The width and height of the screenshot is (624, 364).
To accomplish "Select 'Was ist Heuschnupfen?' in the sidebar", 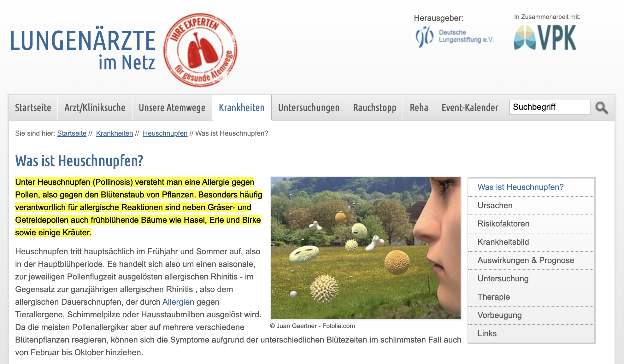I will [x=531, y=187].
